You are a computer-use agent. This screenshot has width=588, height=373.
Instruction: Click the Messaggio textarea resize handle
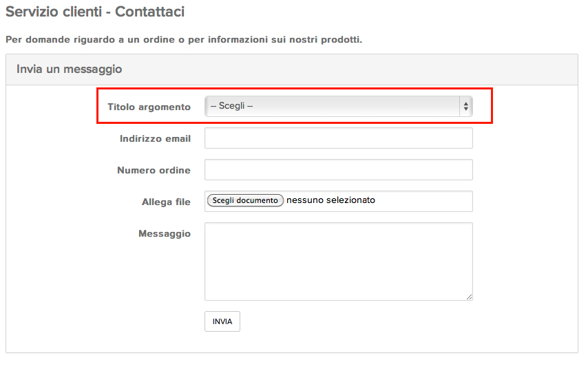point(470,297)
